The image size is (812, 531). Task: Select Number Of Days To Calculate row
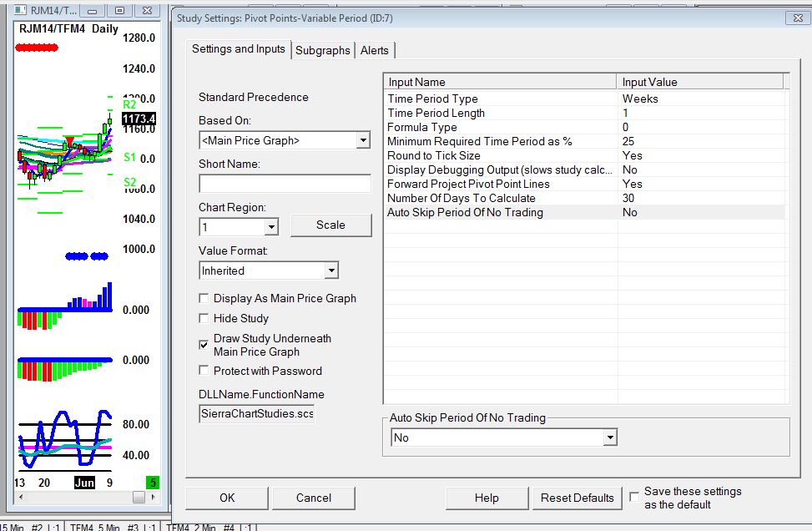click(585, 198)
